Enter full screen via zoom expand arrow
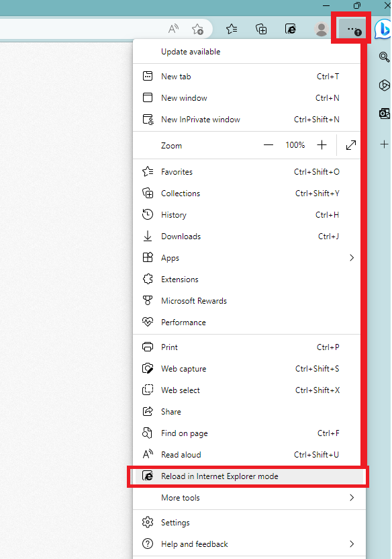392x559 pixels. (350, 145)
